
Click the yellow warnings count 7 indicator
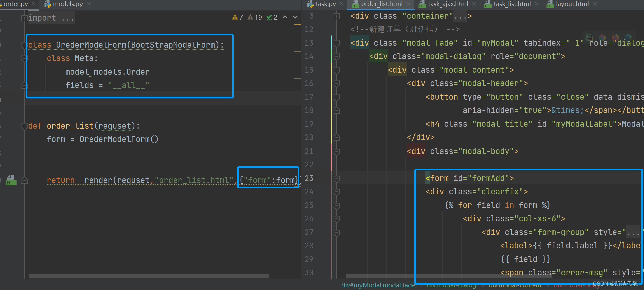(x=238, y=17)
